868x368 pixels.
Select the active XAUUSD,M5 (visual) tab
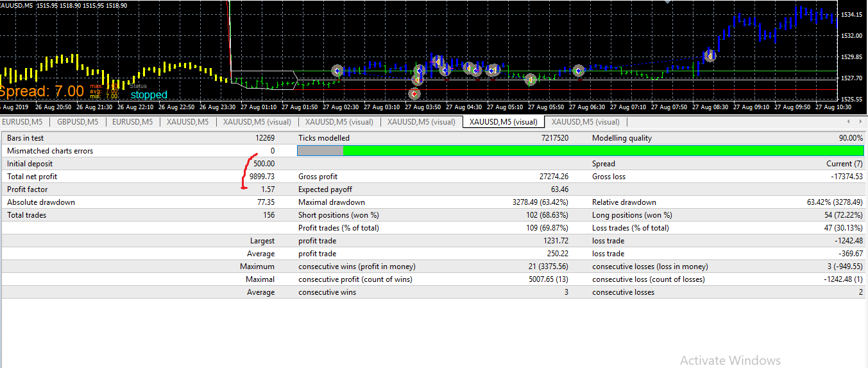504,121
